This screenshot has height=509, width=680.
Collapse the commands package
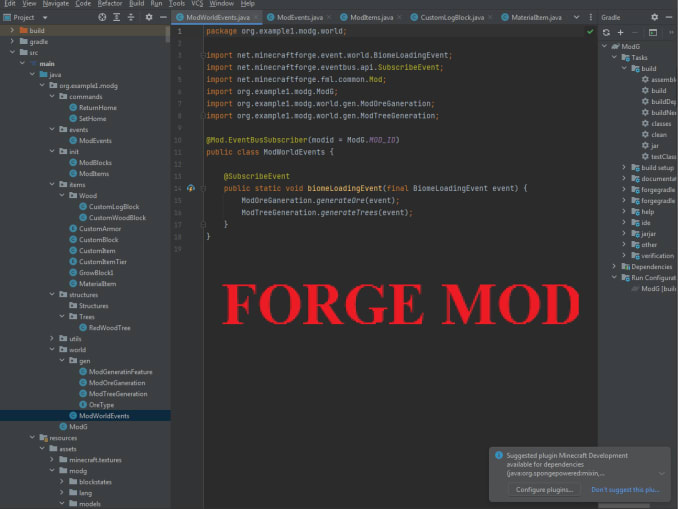coord(52,97)
